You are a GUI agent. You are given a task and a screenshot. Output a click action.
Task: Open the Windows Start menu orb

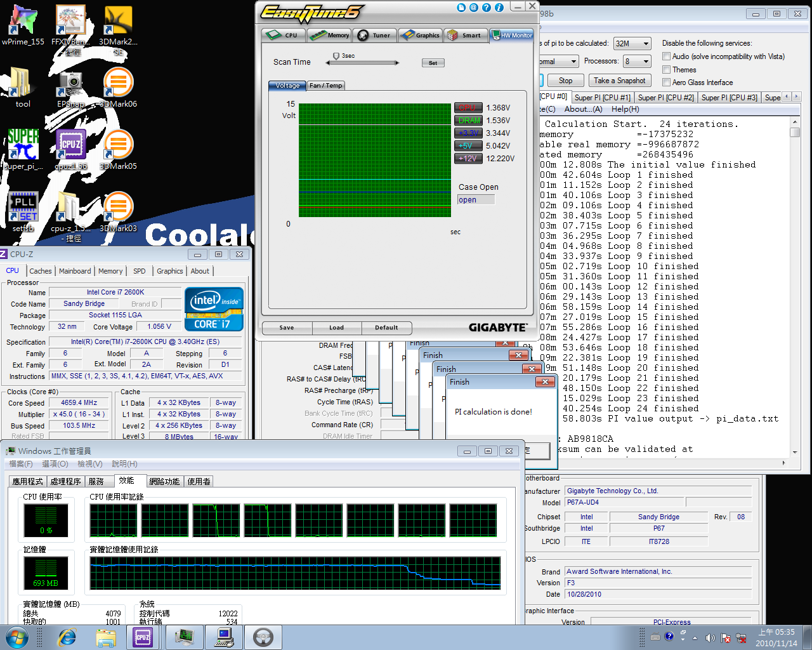point(17,637)
